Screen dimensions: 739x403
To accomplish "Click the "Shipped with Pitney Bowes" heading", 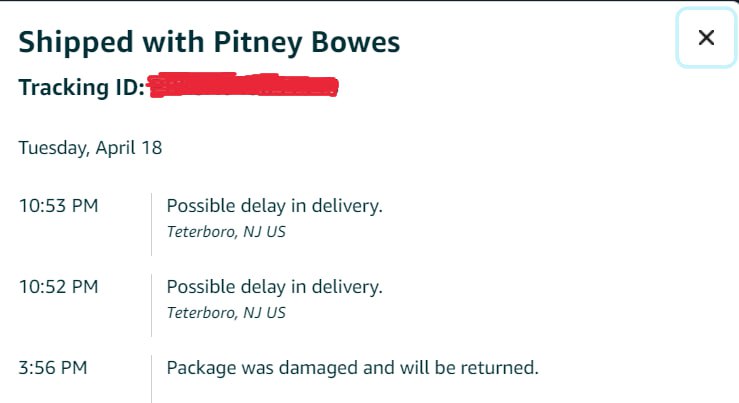I will (x=209, y=42).
